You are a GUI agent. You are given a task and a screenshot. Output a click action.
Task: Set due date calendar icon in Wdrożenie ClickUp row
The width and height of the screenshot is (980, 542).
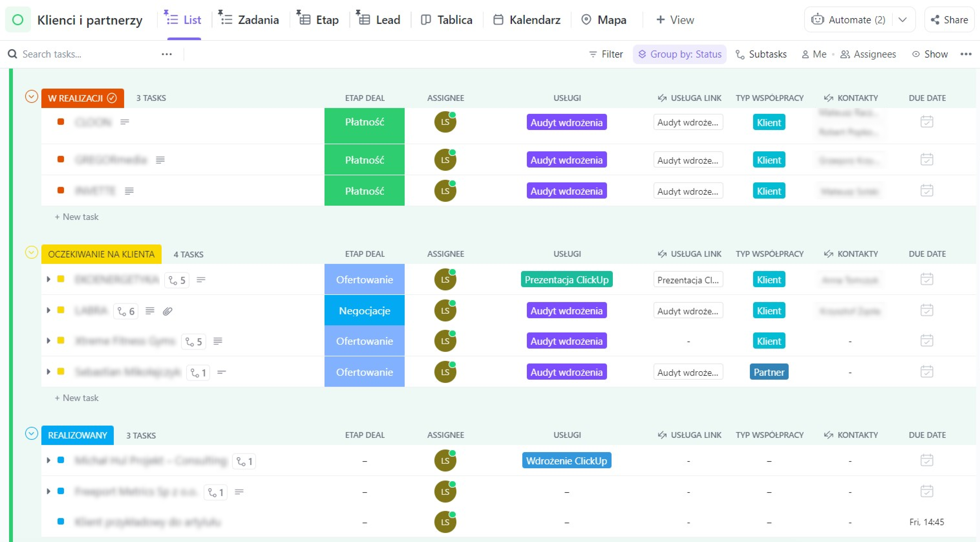(927, 461)
